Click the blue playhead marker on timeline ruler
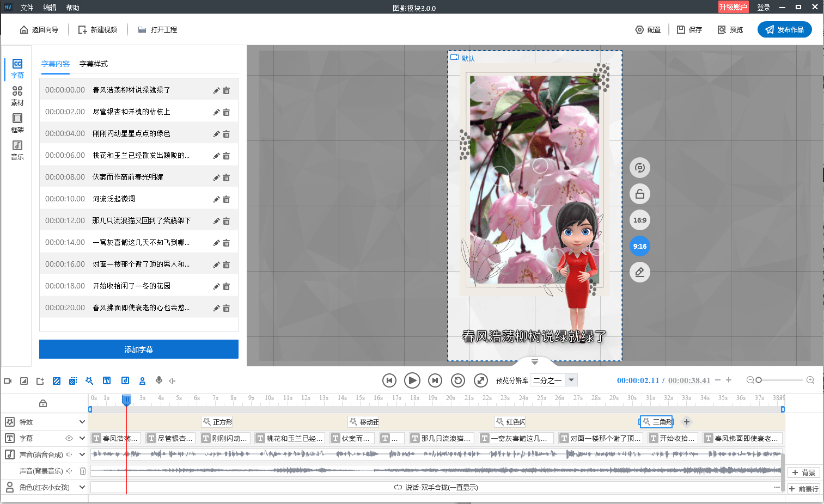The width and height of the screenshot is (824, 504). click(126, 400)
